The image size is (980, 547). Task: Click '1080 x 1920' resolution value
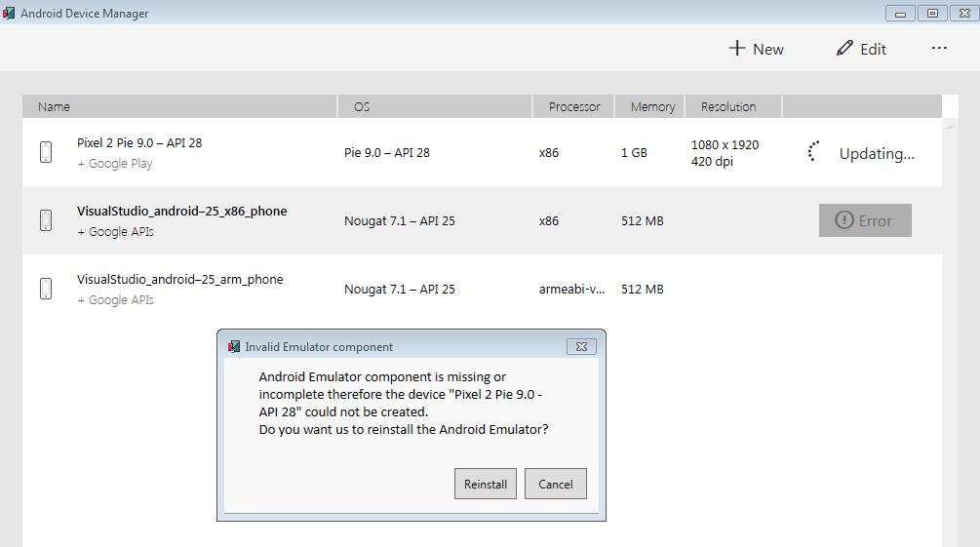(725, 144)
